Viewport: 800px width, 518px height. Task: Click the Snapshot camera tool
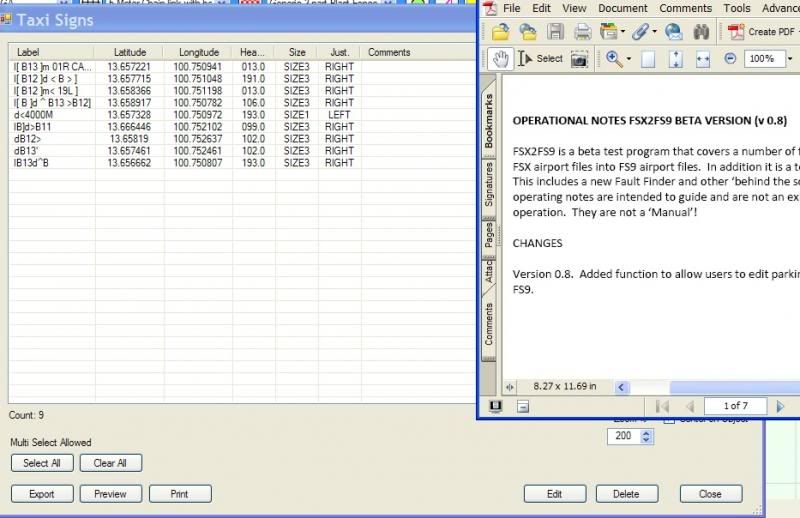(579, 59)
